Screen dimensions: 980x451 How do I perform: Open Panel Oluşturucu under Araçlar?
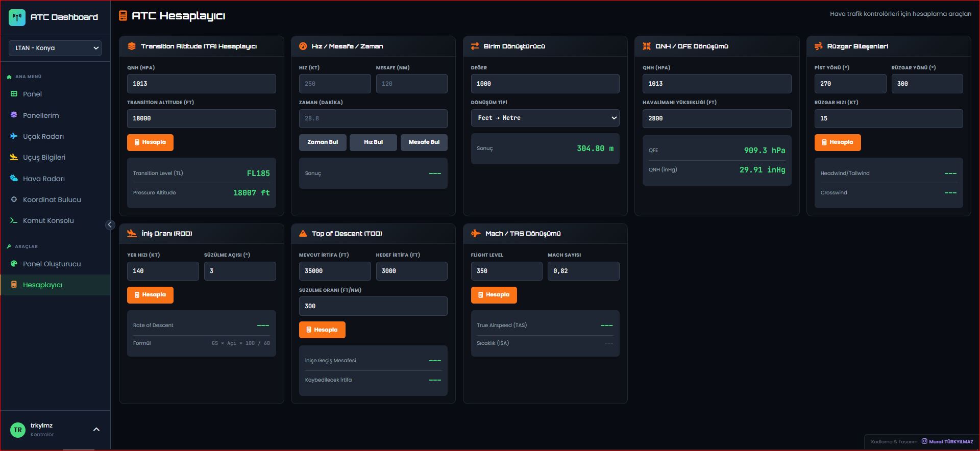click(x=55, y=264)
